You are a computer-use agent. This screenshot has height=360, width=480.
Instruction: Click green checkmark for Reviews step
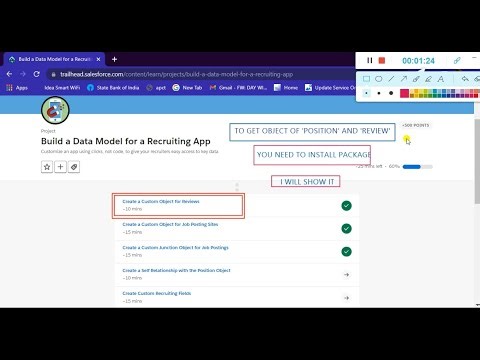point(347,206)
